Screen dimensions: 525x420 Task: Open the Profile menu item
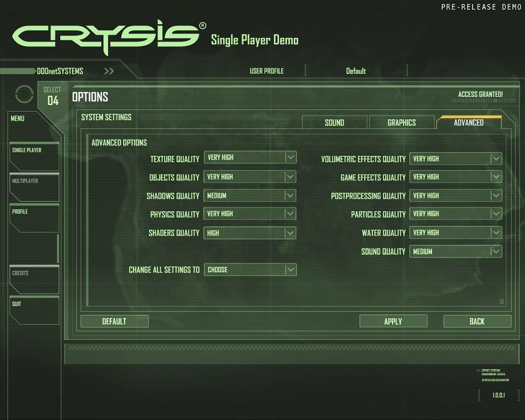(x=34, y=218)
